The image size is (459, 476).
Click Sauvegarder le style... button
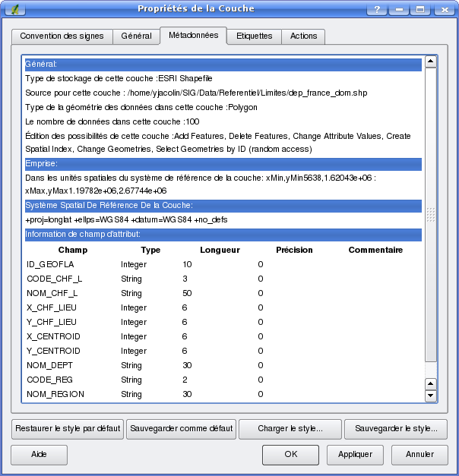(x=396, y=429)
